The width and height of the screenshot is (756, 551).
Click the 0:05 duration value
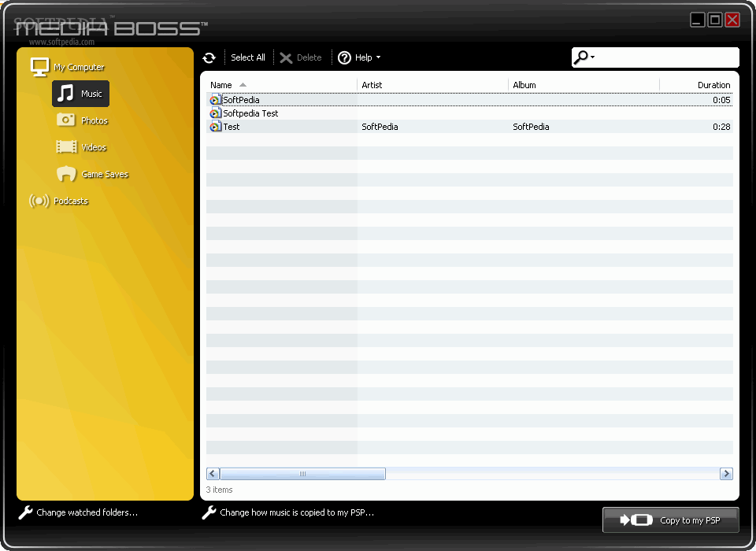pos(722,100)
